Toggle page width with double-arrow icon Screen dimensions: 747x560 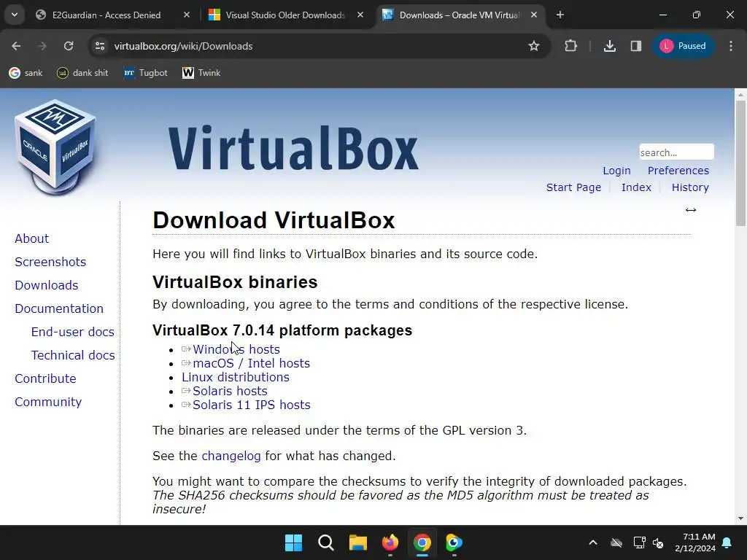(691, 210)
